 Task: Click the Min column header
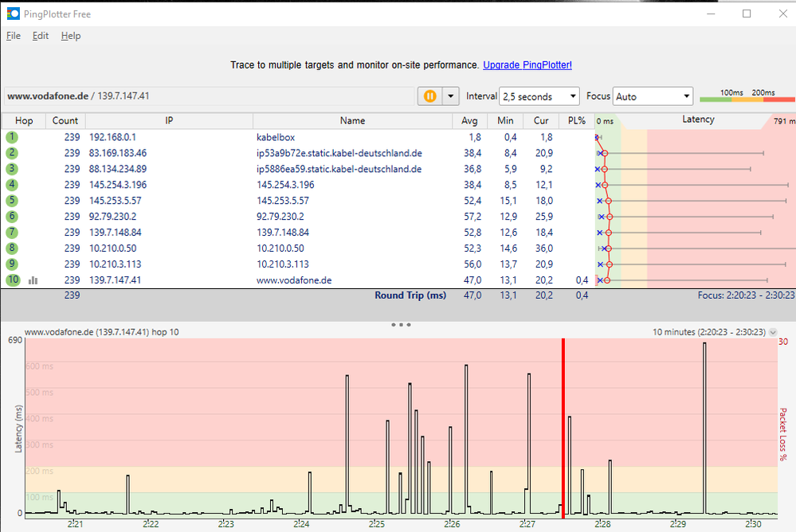[505, 120]
